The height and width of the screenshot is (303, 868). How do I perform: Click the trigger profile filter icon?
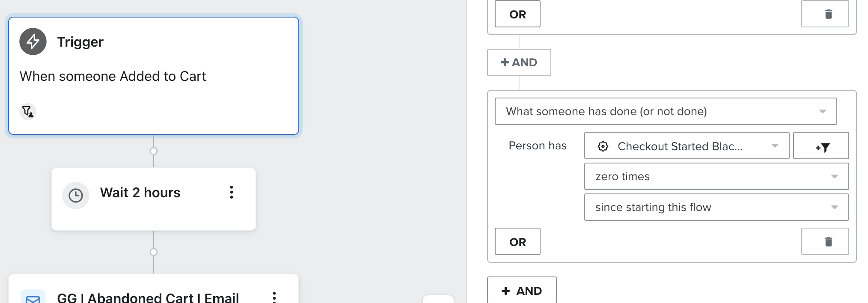coord(28,112)
